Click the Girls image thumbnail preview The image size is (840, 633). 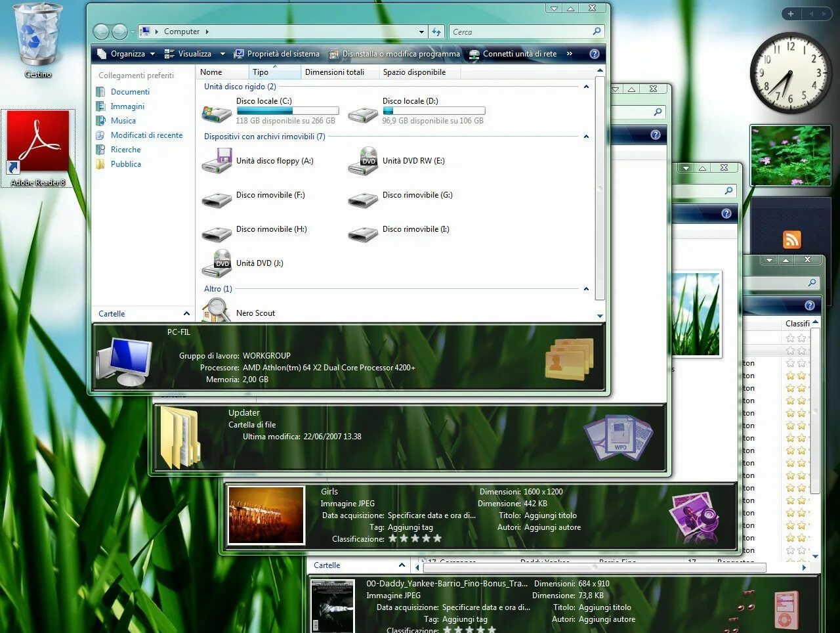pyautogui.click(x=266, y=515)
